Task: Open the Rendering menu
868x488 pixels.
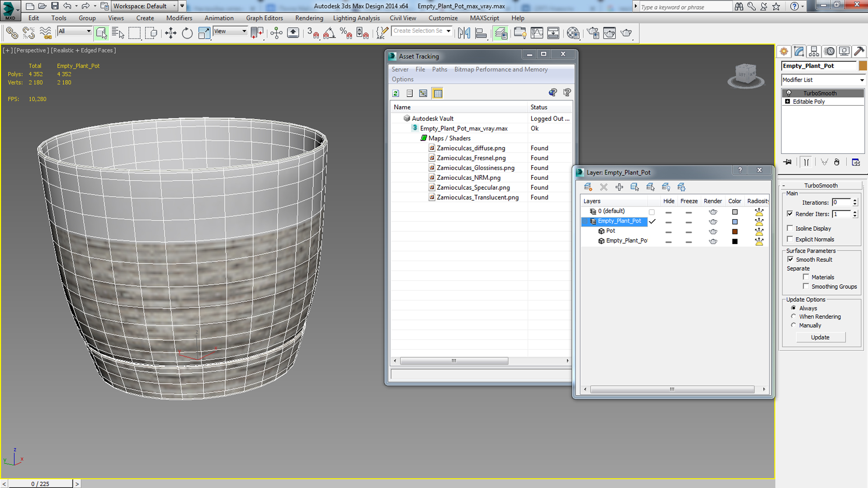Action: (x=309, y=18)
